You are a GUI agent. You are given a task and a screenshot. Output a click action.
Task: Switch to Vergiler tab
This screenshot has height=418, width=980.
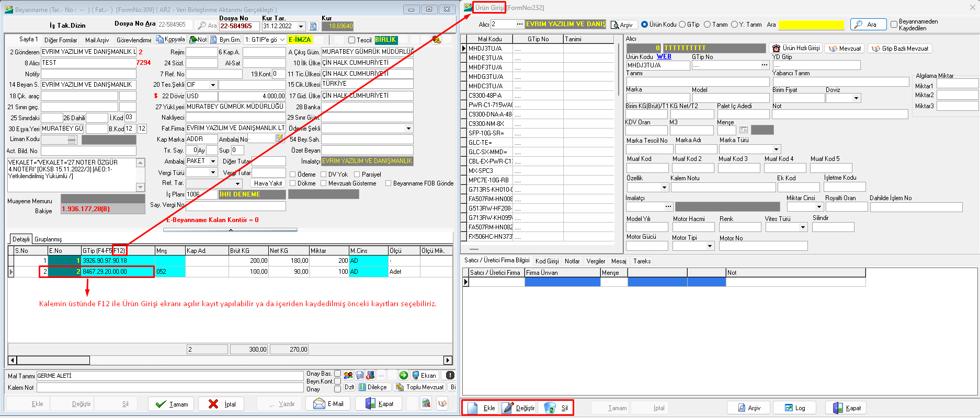pos(596,261)
